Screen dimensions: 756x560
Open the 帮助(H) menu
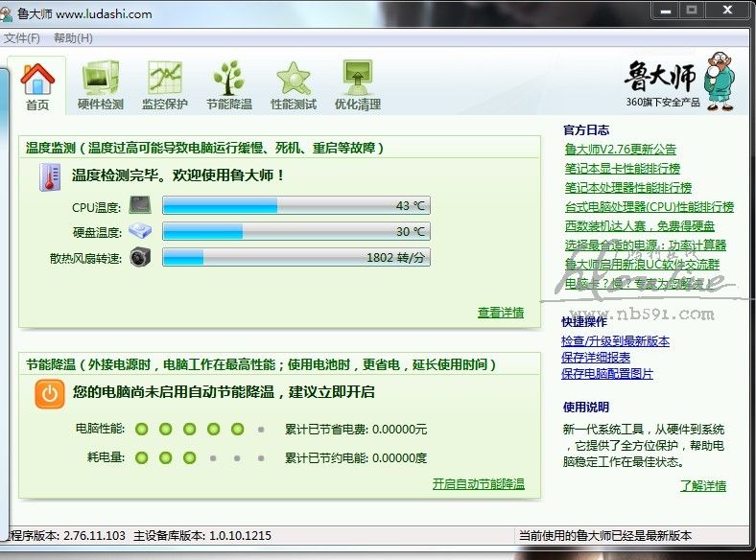click(x=73, y=38)
